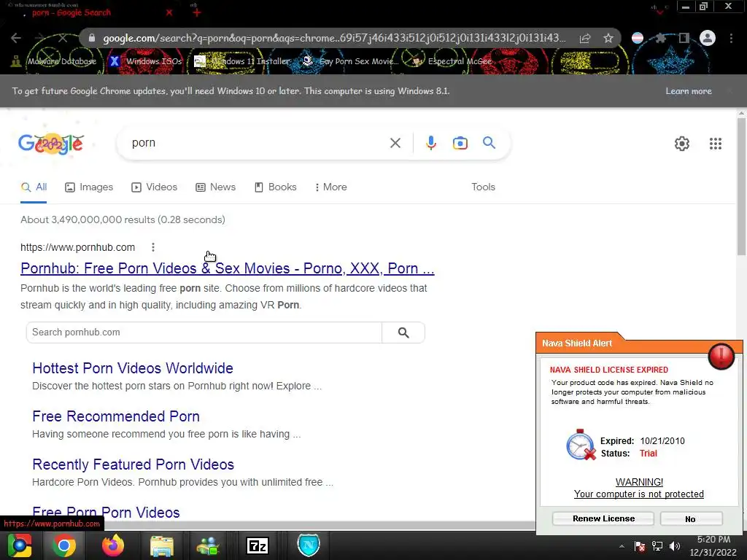The width and height of the screenshot is (747, 560).
Task: Open network status tray icon
Action: 657,546
